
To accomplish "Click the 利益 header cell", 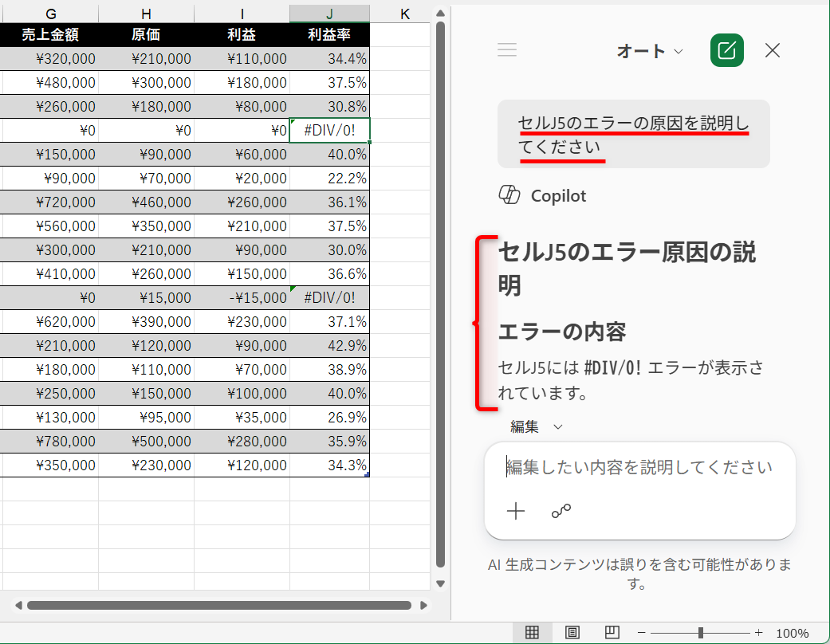I will (242, 34).
